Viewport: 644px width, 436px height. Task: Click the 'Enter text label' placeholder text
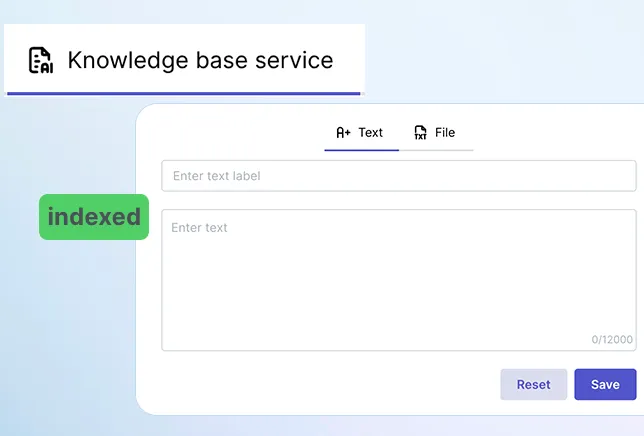click(x=216, y=176)
